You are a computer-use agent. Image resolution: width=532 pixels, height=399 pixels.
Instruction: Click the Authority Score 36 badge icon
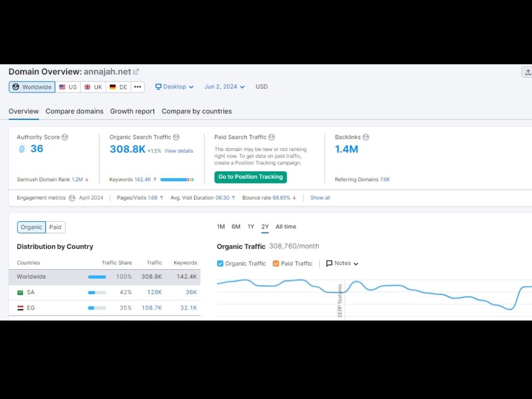(22, 148)
